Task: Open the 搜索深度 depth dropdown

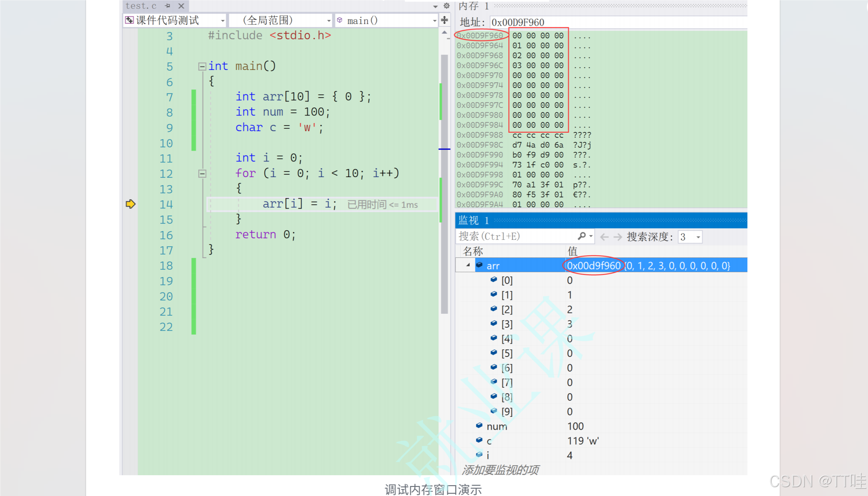Action: click(x=690, y=237)
